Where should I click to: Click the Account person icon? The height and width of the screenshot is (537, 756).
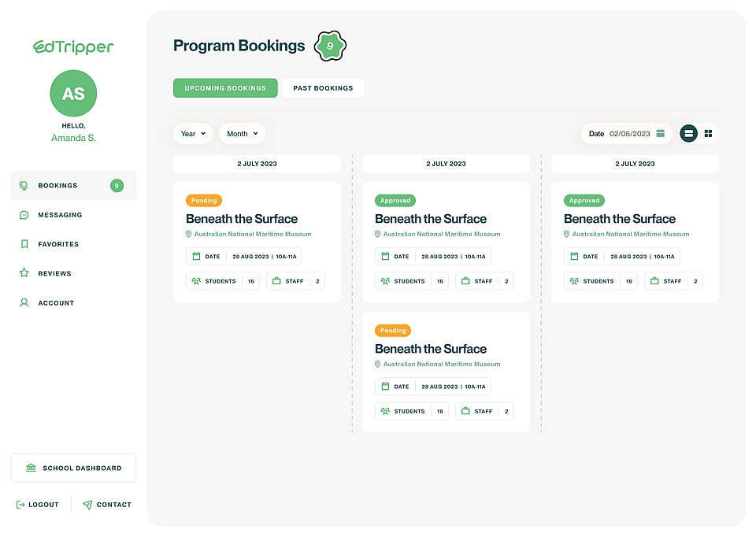[x=24, y=302]
